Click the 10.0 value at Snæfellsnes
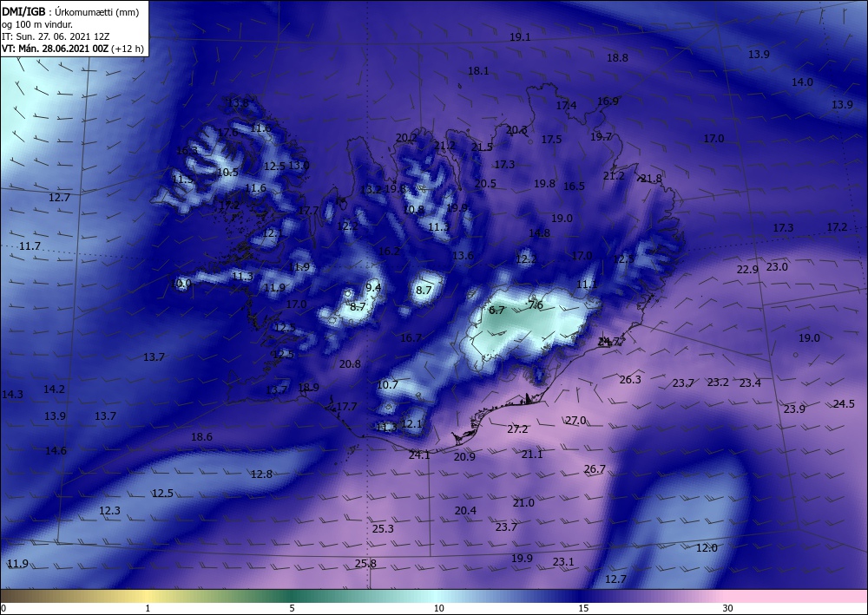 [181, 283]
